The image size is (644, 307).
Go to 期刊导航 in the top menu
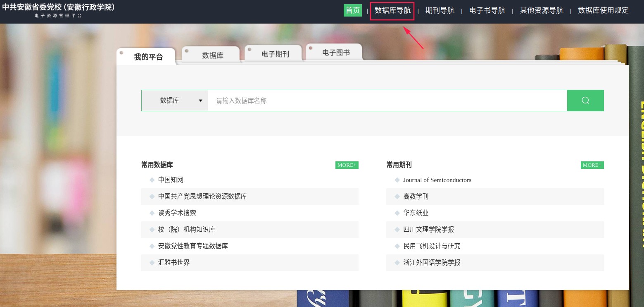[440, 10]
